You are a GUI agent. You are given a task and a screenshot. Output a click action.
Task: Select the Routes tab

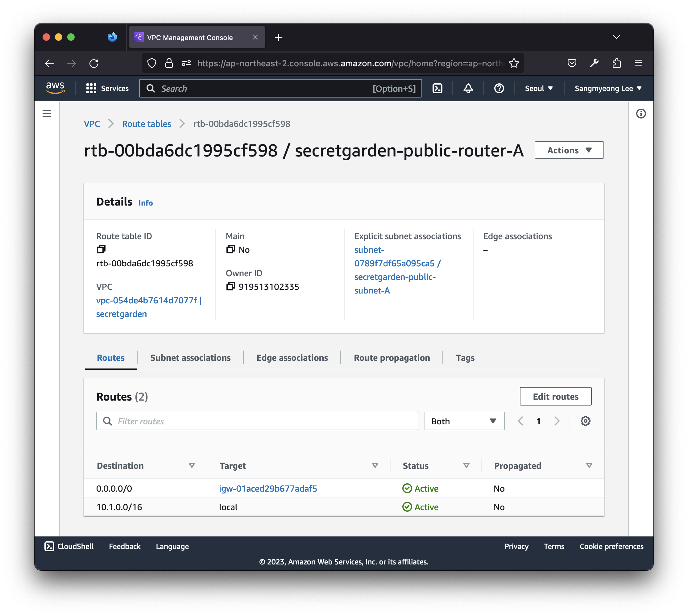111,358
